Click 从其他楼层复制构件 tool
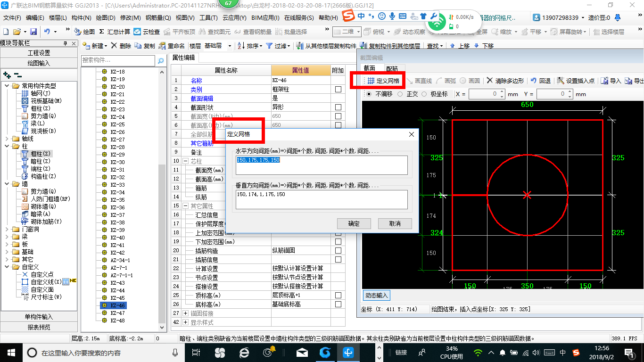Viewport: 644px width, 362px height. 327,46
